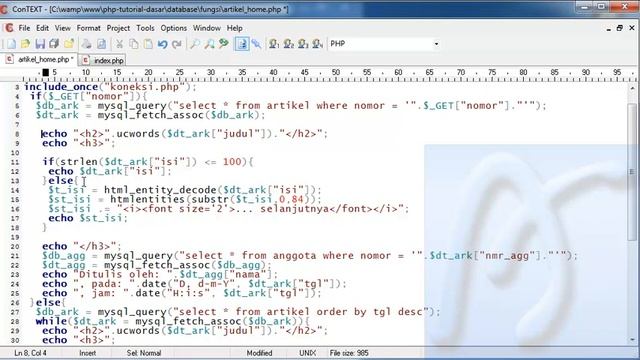The image size is (640, 360).
Task: Click the Find Next toolbar icon
Action: [x=209, y=44]
